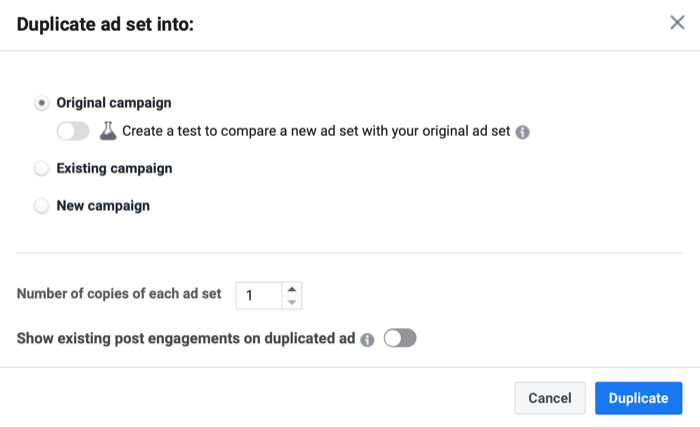Toggle show existing post engagements switch
700x427 pixels.
pyautogui.click(x=400, y=338)
